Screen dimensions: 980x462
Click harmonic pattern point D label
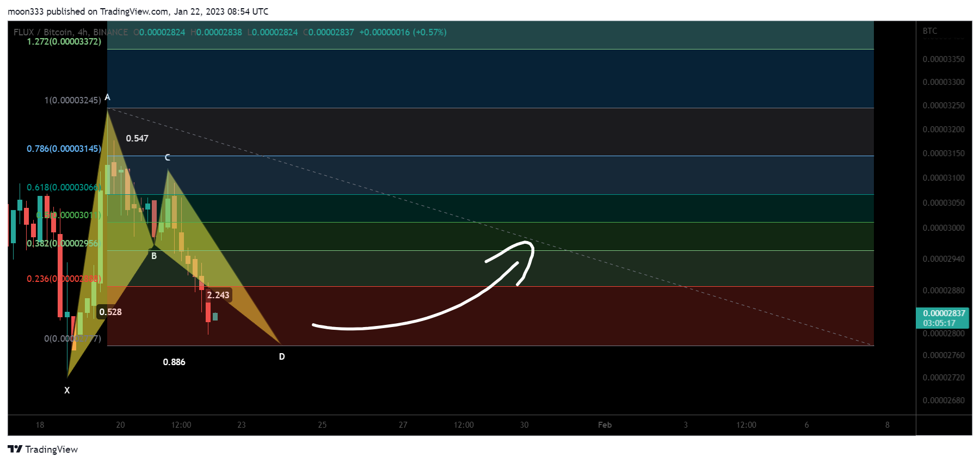[x=282, y=356]
